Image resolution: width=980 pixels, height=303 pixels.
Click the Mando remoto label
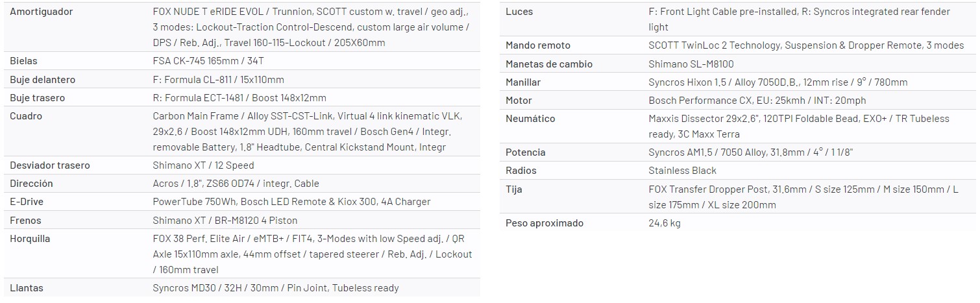[x=538, y=45]
